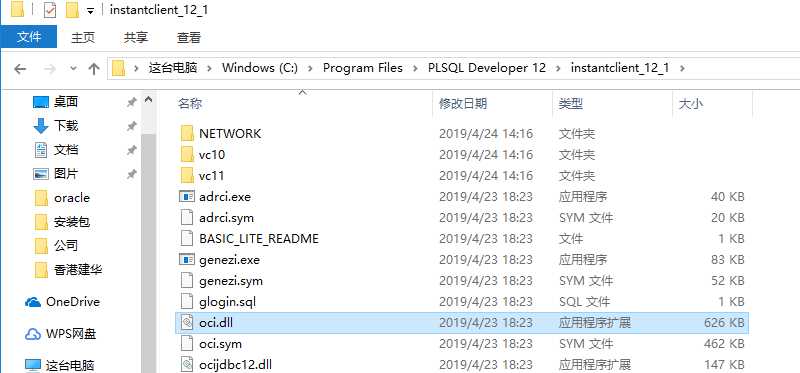
Task: Sort by the 名称 column header
Action: [x=190, y=104]
